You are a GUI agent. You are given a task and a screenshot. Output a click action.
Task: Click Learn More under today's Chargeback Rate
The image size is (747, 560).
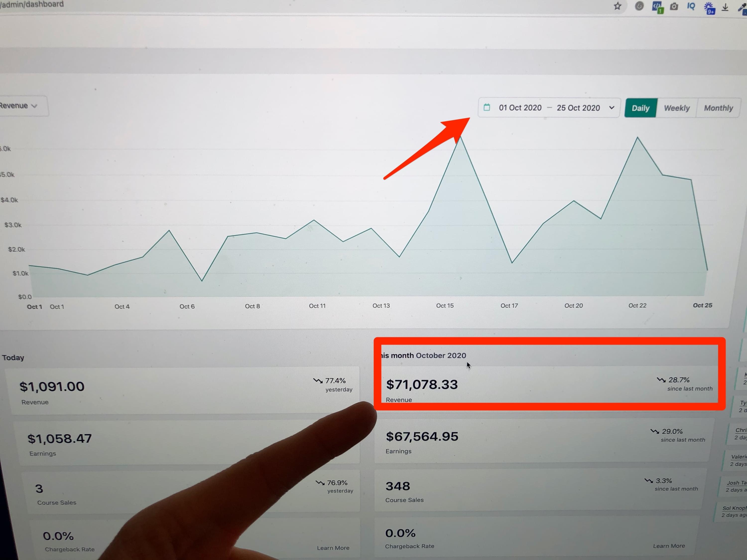point(333,548)
